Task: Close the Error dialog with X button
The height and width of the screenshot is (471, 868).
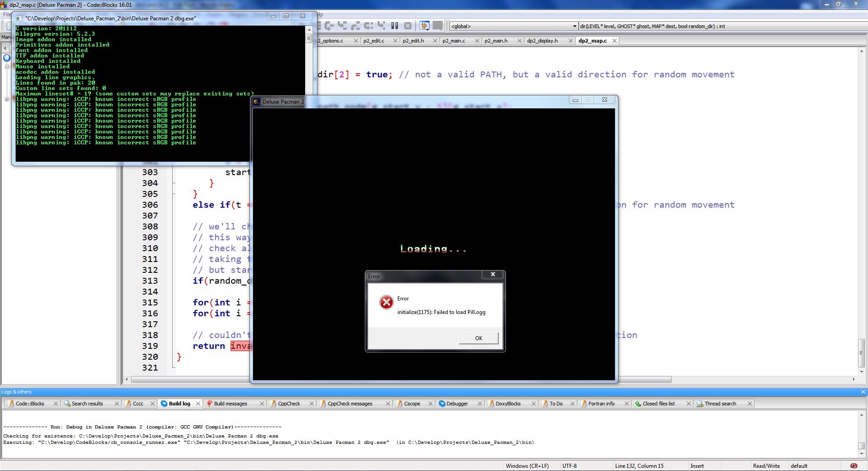Action: coord(493,274)
